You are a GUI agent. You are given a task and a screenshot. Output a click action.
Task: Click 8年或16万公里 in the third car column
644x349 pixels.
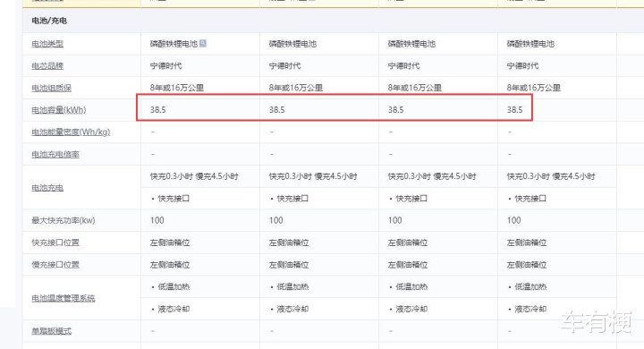[x=414, y=88]
